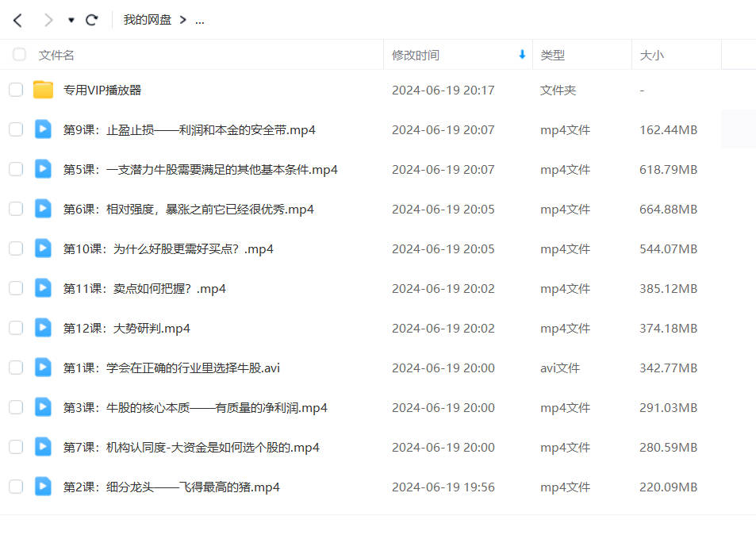Check the box for 第10课 file
756x539 pixels.
16,248
